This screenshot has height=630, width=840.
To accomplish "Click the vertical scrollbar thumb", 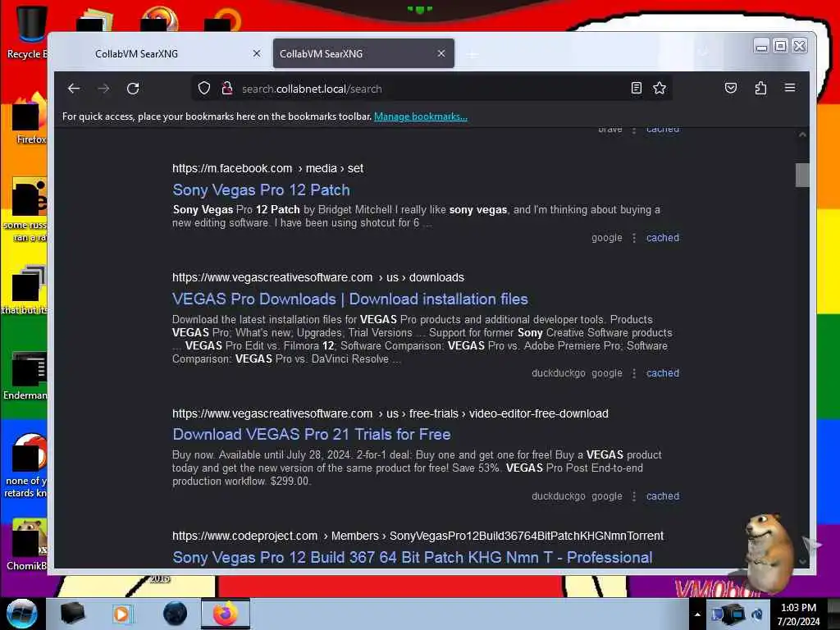I will pos(802,176).
